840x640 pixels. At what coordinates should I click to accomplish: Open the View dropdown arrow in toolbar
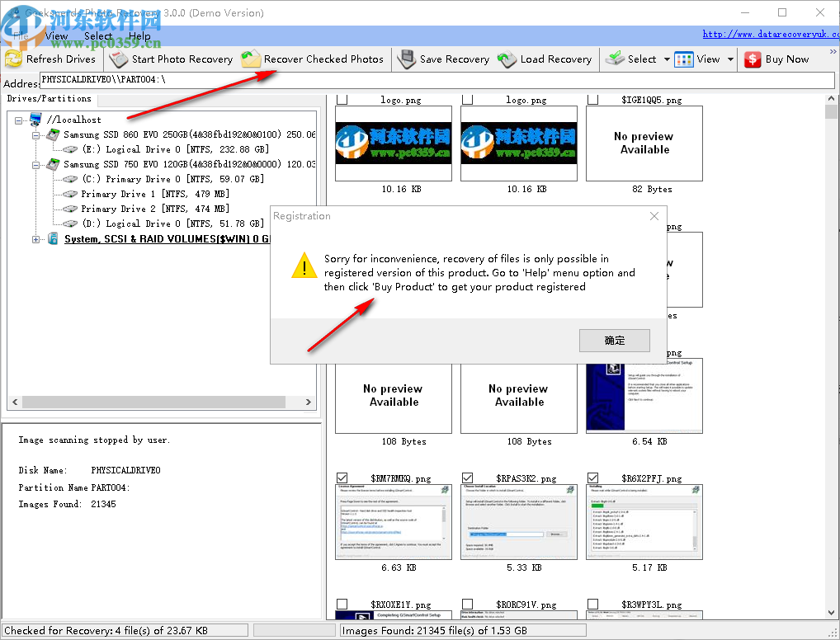(x=730, y=59)
